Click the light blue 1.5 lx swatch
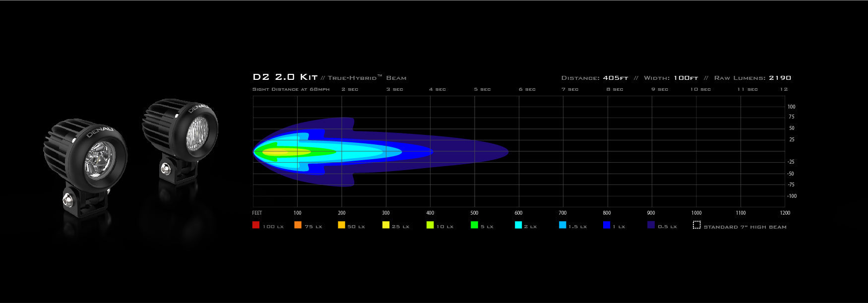Image resolution: width=868 pixels, height=303 pixels. click(562, 225)
